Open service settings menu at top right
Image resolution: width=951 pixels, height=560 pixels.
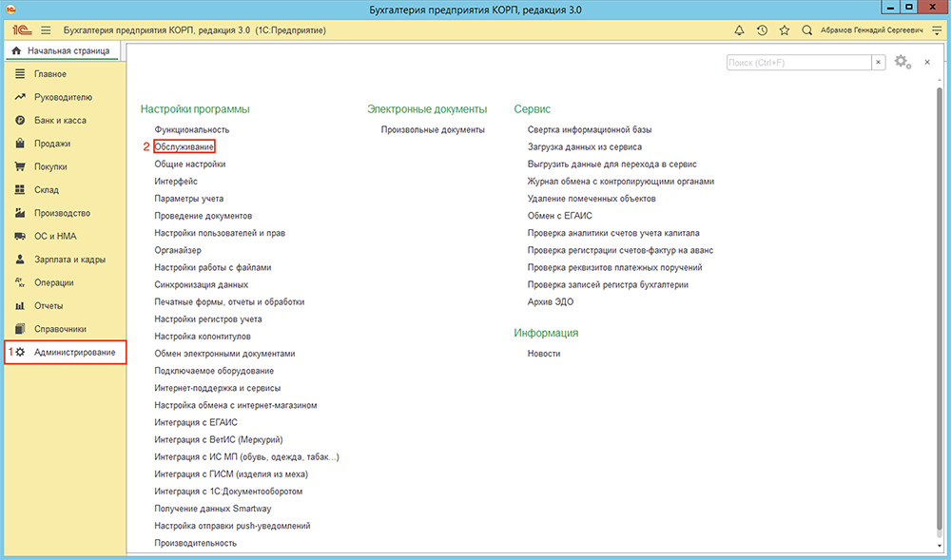click(937, 30)
